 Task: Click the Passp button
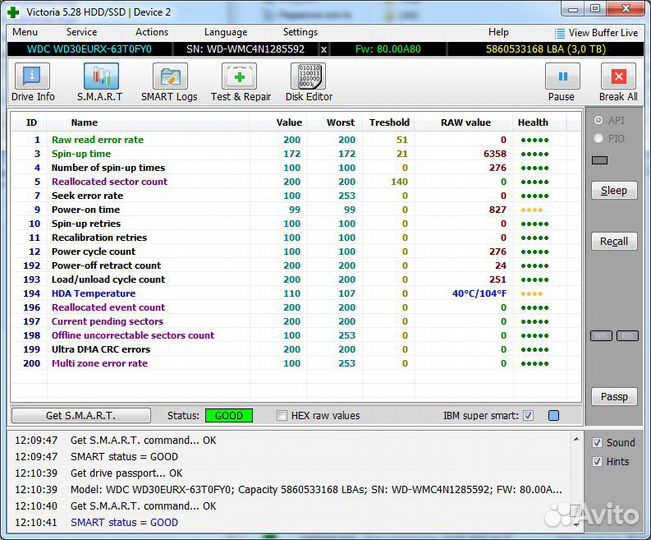point(614,397)
